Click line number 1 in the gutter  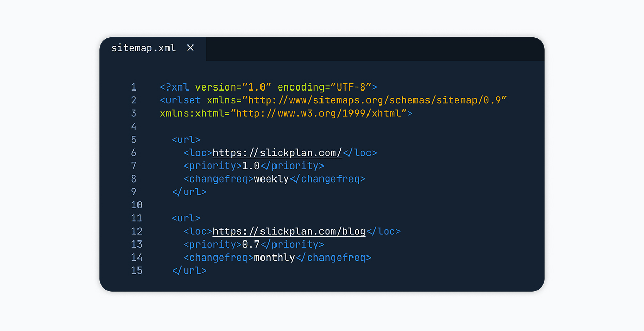tap(134, 87)
